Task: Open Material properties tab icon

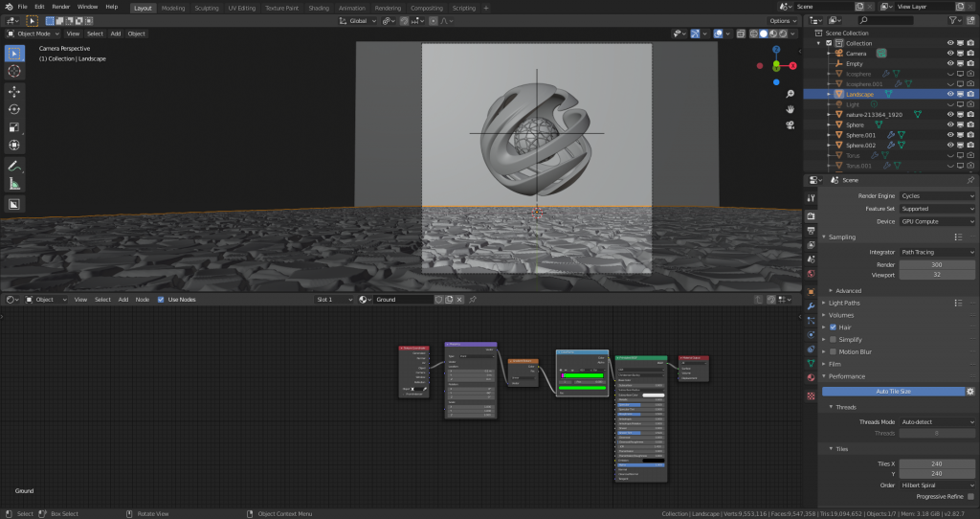Action: (811, 377)
